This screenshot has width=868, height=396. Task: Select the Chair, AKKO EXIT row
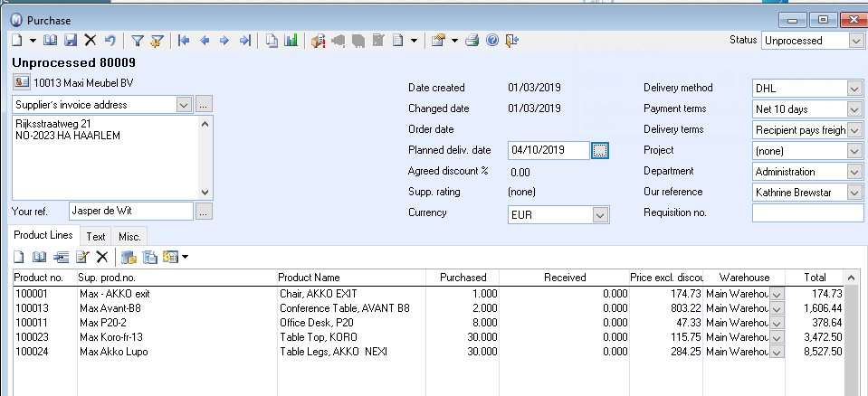pos(428,294)
